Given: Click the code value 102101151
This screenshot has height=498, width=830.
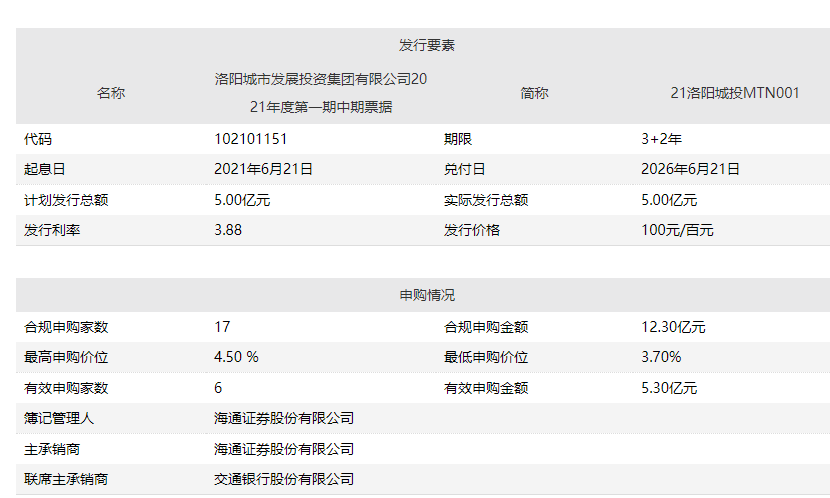Looking at the screenshot, I should point(250,139).
